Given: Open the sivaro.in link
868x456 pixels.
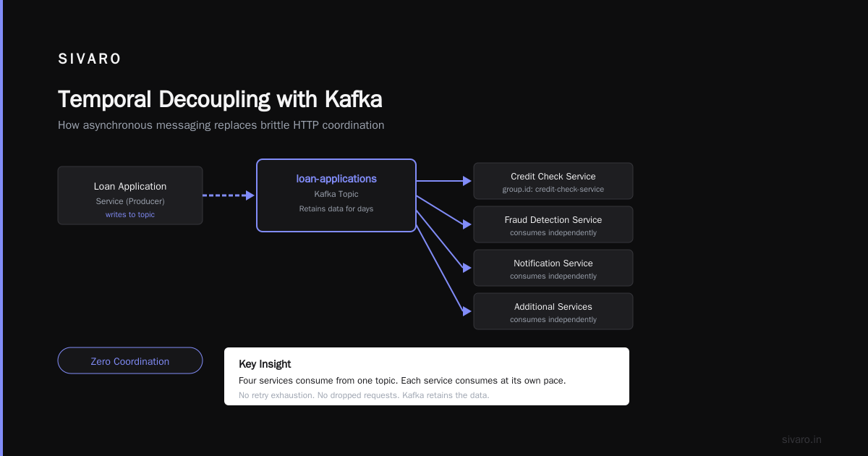Looking at the screenshot, I should 801,439.
